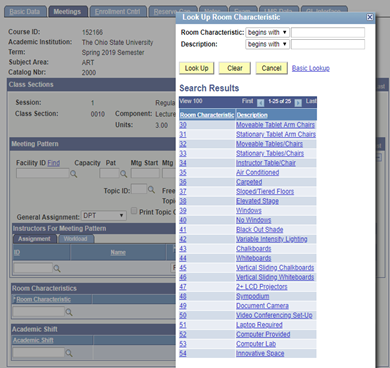This screenshot has height=368, width=390.
Task: Open instructor ID lookup magnifier
Action: [x=57, y=268]
